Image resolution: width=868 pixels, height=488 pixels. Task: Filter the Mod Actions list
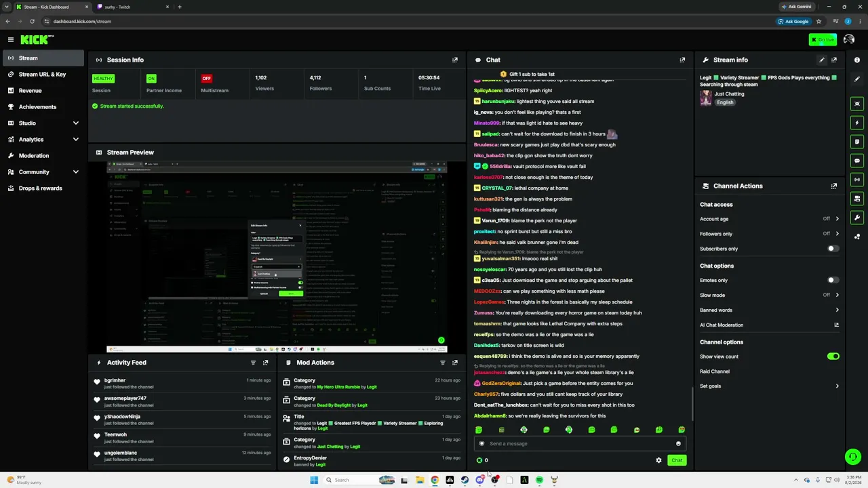tap(443, 363)
